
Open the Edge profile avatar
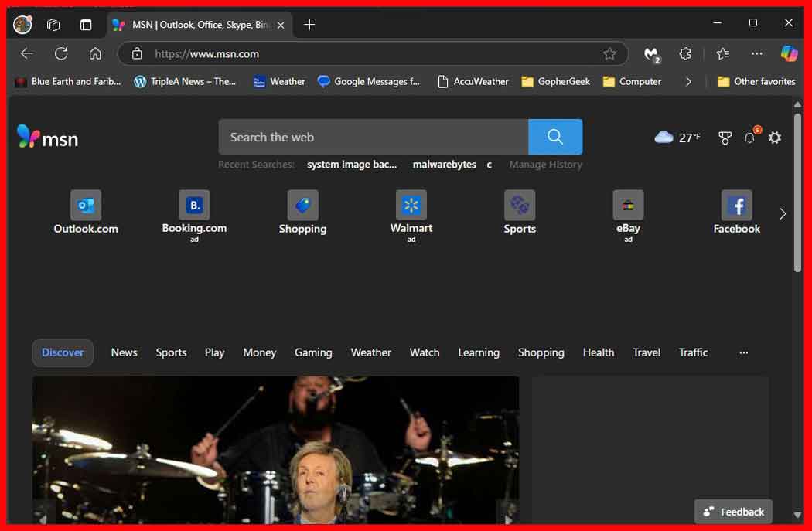pyautogui.click(x=22, y=24)
